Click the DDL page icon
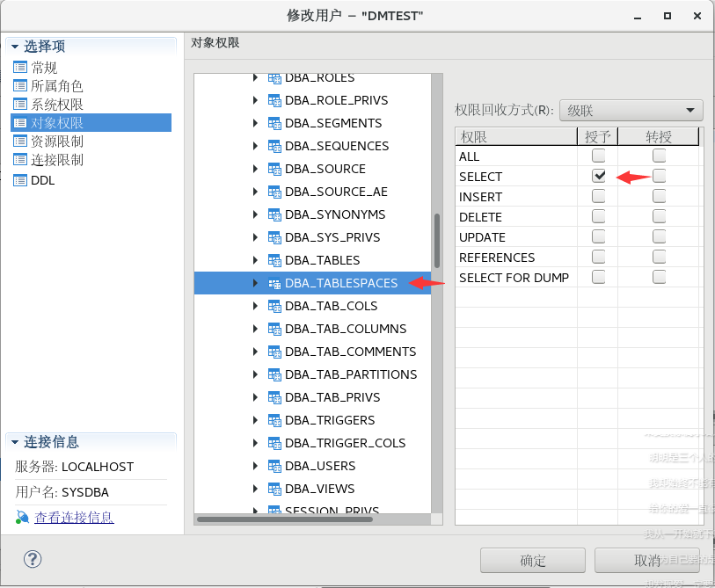Viewport: 715px width, 588px height. (20, 180)
